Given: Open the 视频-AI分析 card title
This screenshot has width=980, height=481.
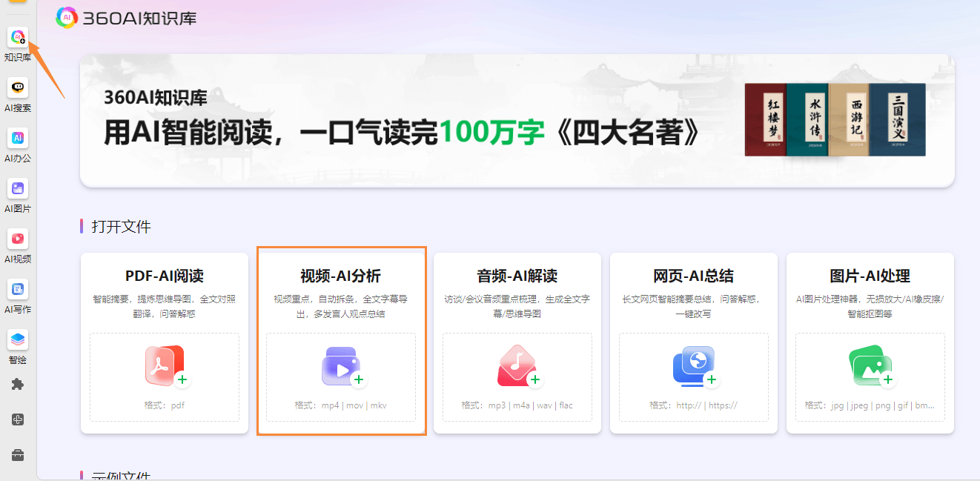Looking at the screenshot, I should [x=341, y=276].
